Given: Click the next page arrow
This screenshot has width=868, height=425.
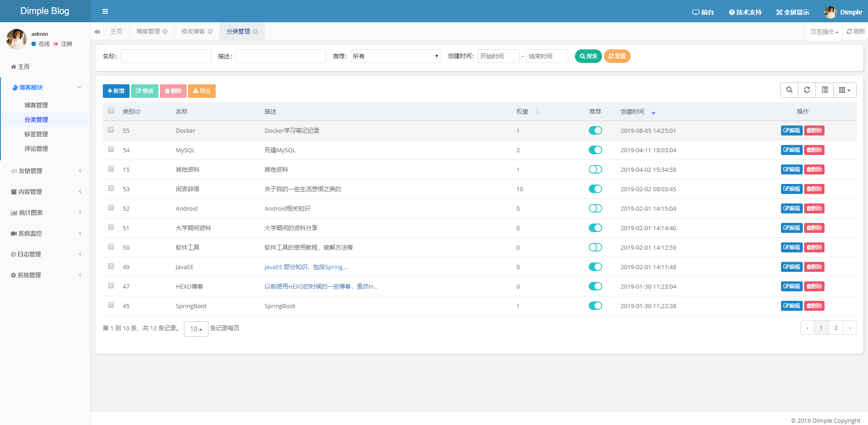Looking at the screenshot, I should [850, 328].
